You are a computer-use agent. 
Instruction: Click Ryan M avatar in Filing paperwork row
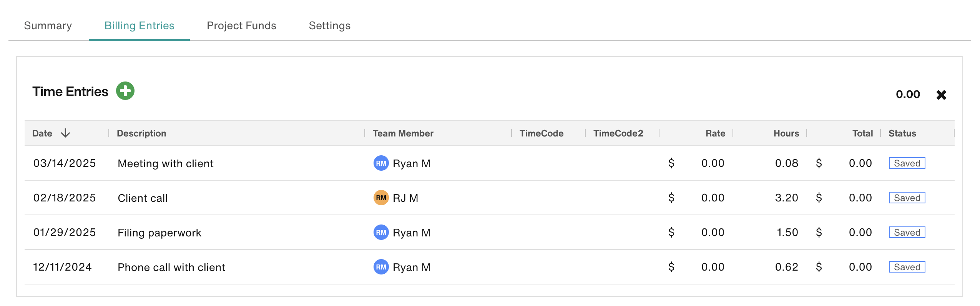coord(381,232)
